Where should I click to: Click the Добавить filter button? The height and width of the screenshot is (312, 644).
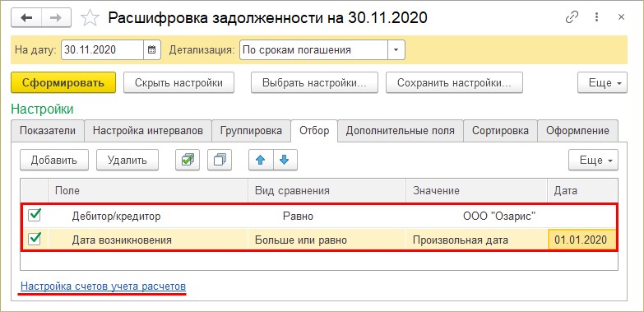click(x=54, y=160)
